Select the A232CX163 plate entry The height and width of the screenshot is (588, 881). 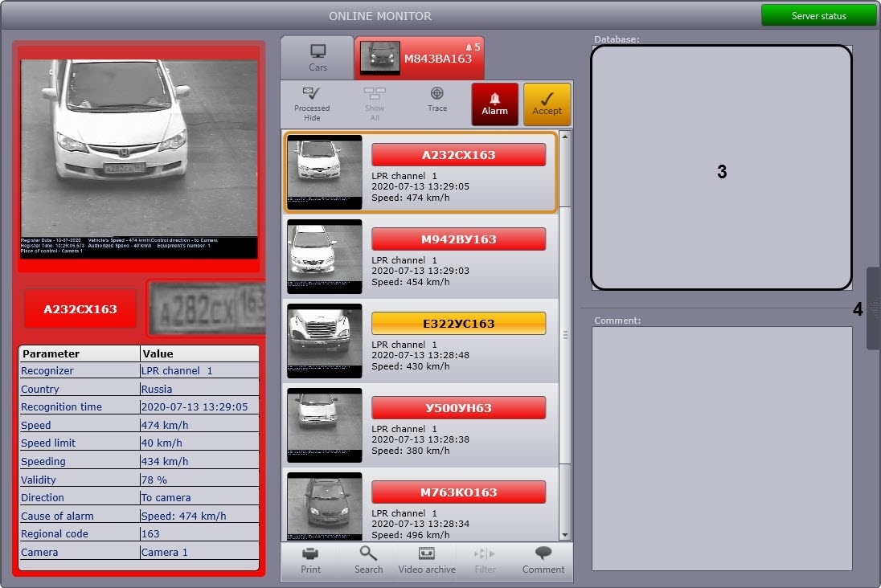pos(458,155)
